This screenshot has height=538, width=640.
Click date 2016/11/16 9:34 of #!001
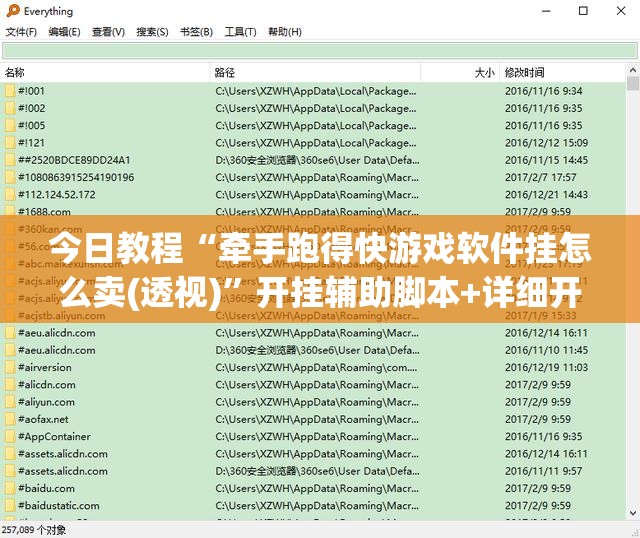click(544, 91)
